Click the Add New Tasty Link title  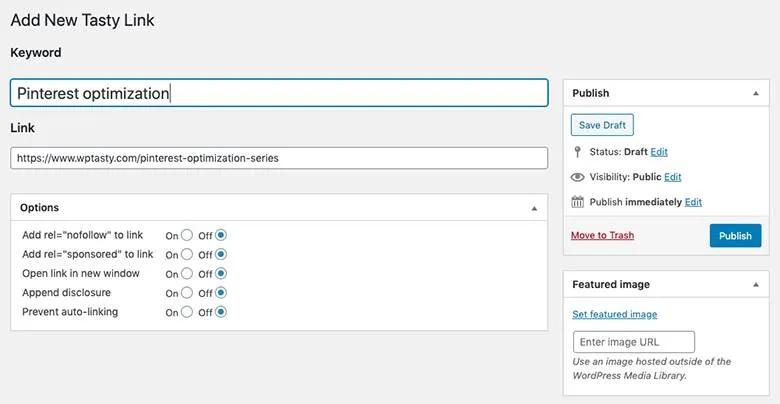83,20
